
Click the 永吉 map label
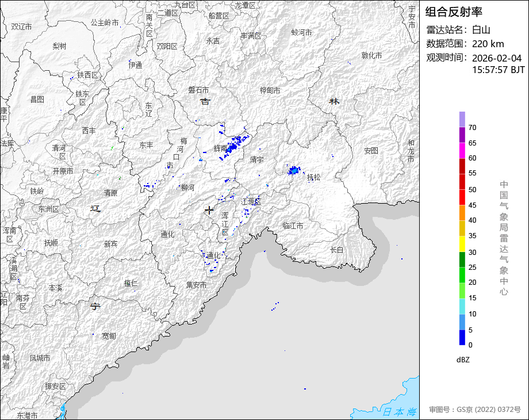(213, 41)
